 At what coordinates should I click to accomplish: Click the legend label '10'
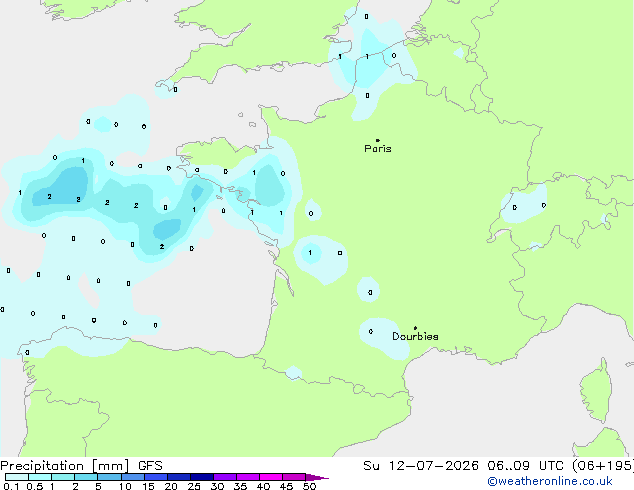tap(125, 486)
